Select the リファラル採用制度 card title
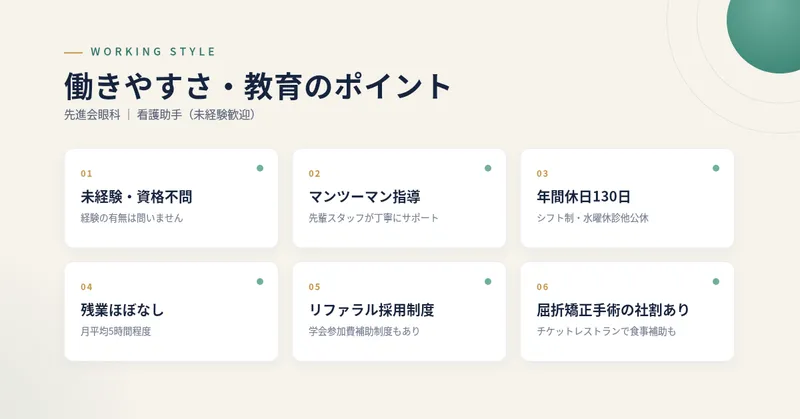The height and width of the screenshot is (419, 800). [371, 310]
